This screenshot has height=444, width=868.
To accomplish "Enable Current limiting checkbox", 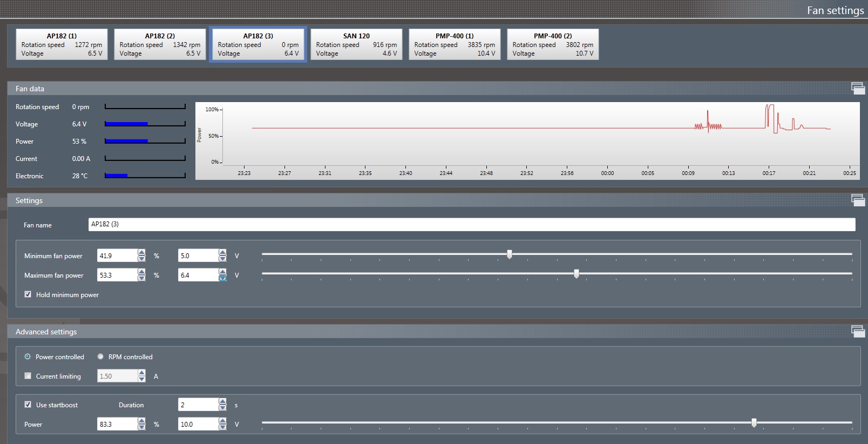I will 28,376.
